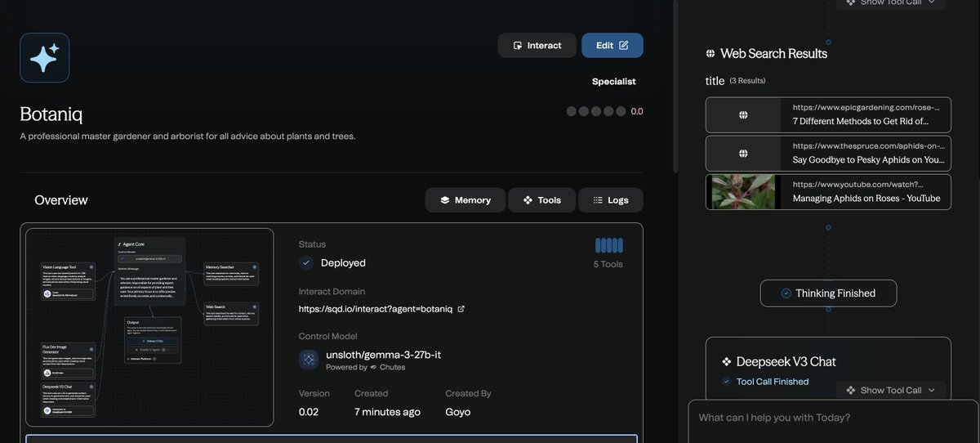Click the Vision Language Tool node
The width and height of the screenshot is (980, 443).
coord(69,280)
